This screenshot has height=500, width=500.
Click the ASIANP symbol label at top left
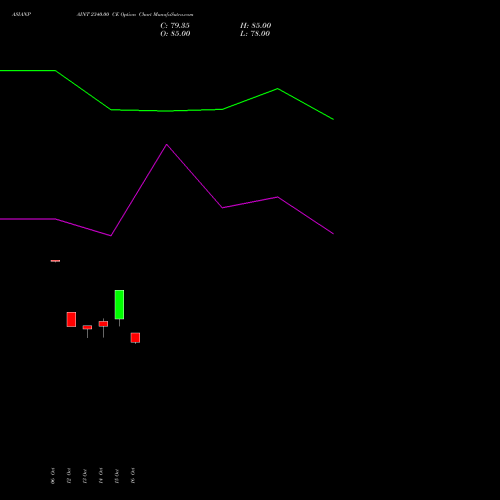pyautogui.click(x=21, y=15)
